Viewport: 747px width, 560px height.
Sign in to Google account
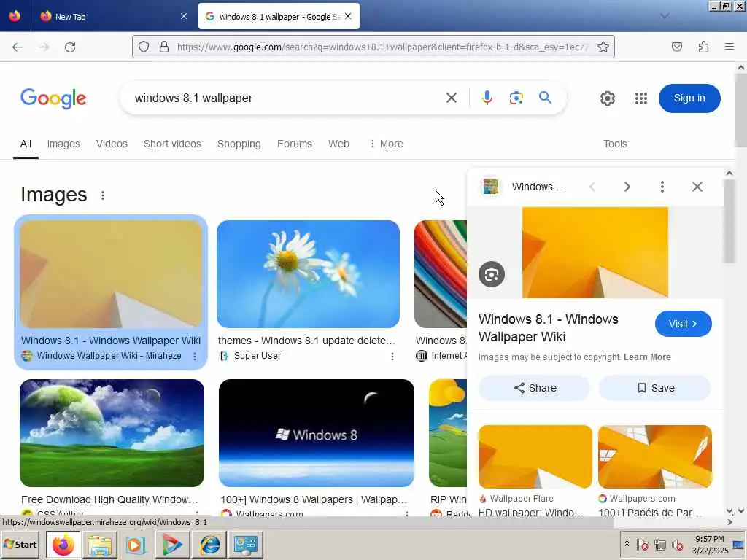(689, 98)
